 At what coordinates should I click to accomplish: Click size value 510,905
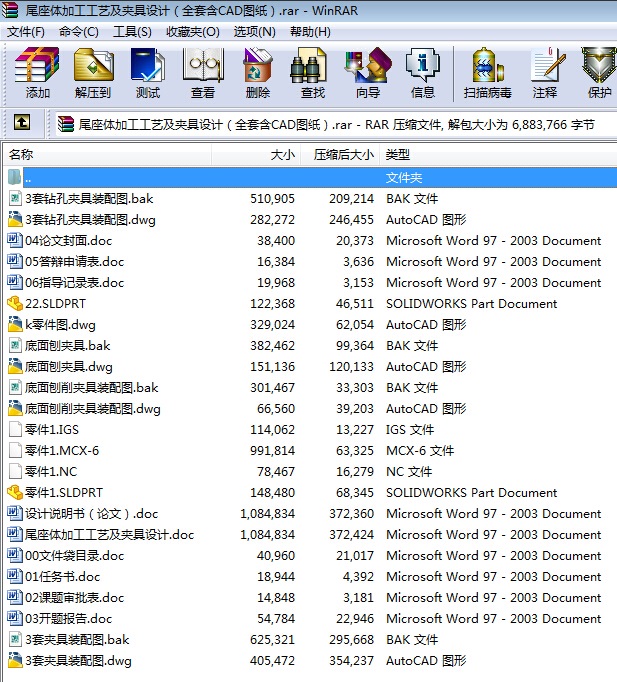pyautogui.click(x=272, y=198)
